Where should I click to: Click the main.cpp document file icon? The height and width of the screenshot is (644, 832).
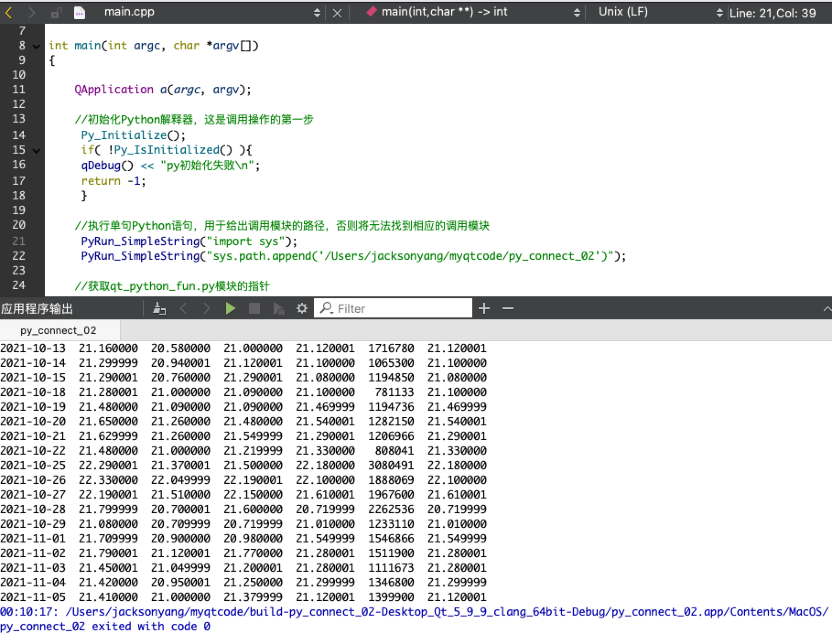pyautogui.click(x=80, y=13)
